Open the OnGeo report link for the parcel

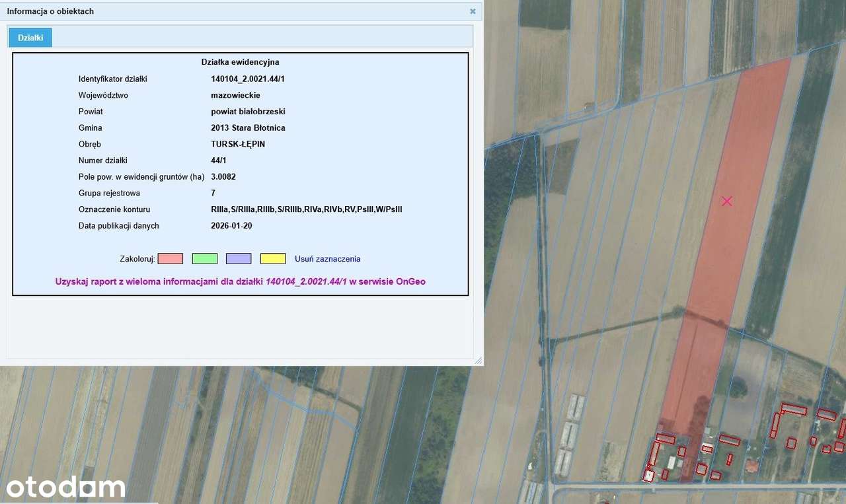pos(241,281)
